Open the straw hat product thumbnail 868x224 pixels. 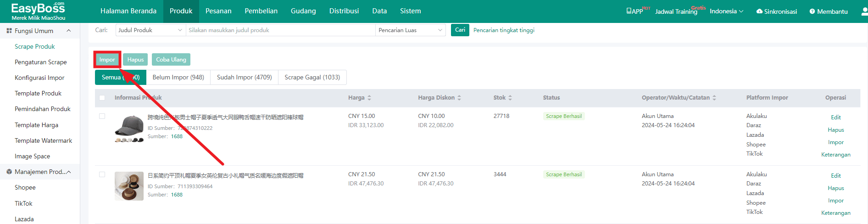(129, 186)
